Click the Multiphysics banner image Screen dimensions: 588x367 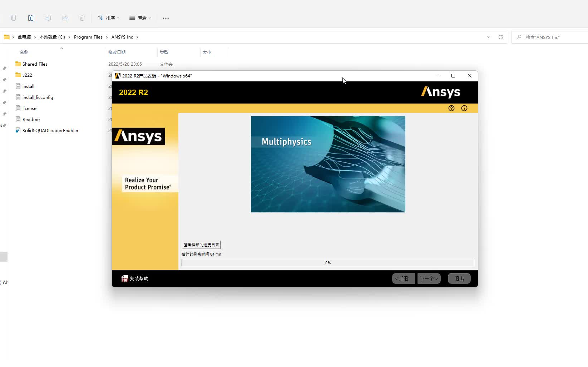pos(328,164)
